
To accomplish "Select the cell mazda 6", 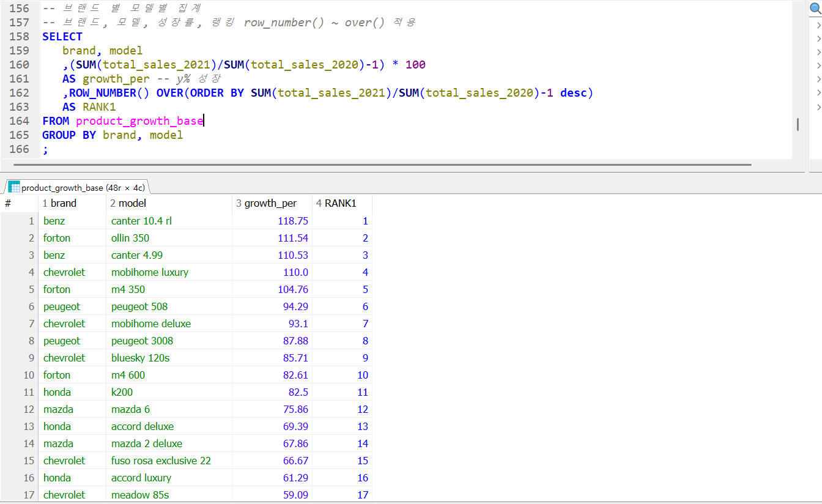I will click(x=169, y=409).
